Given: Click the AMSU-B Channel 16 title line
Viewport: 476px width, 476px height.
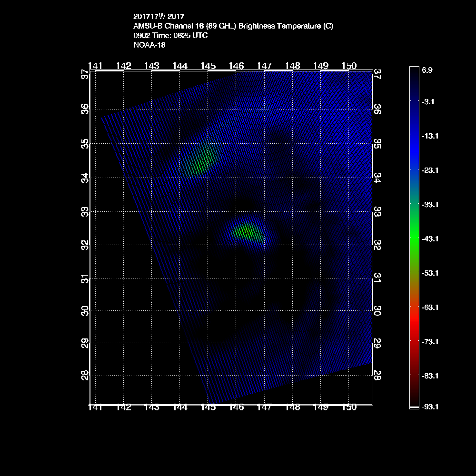Looking at the screenshot, I should [x=233, y=27].
